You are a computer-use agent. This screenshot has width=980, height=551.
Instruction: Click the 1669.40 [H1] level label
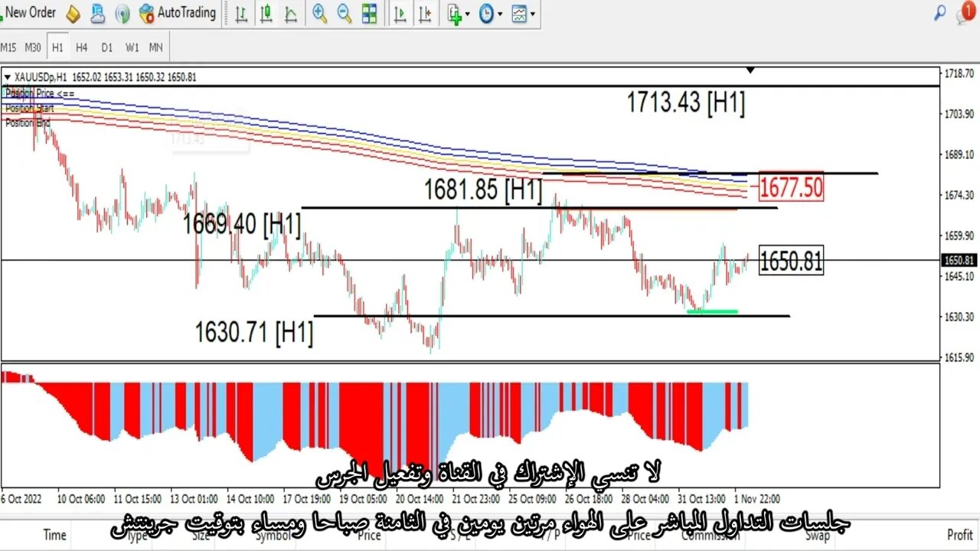tap(241, 223)
